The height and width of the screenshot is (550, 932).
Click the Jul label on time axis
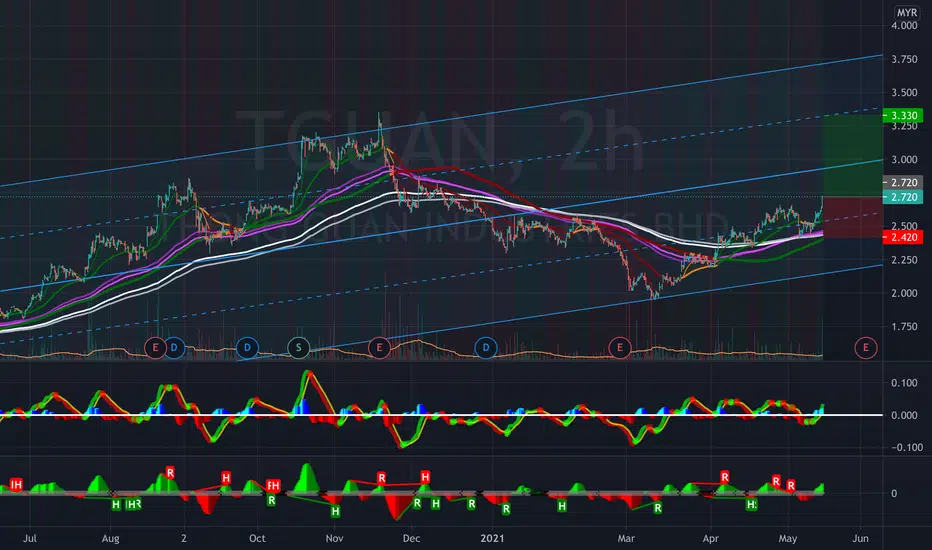coord(29,538)
